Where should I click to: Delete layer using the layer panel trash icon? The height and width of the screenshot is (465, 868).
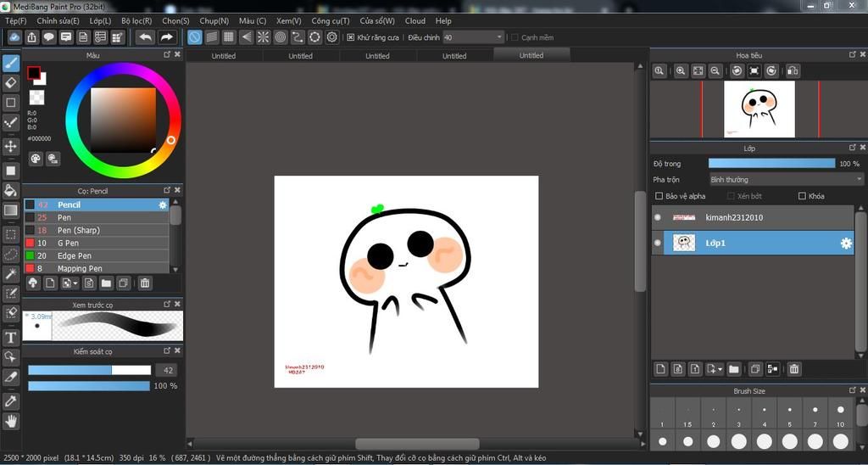click(794, 369)
